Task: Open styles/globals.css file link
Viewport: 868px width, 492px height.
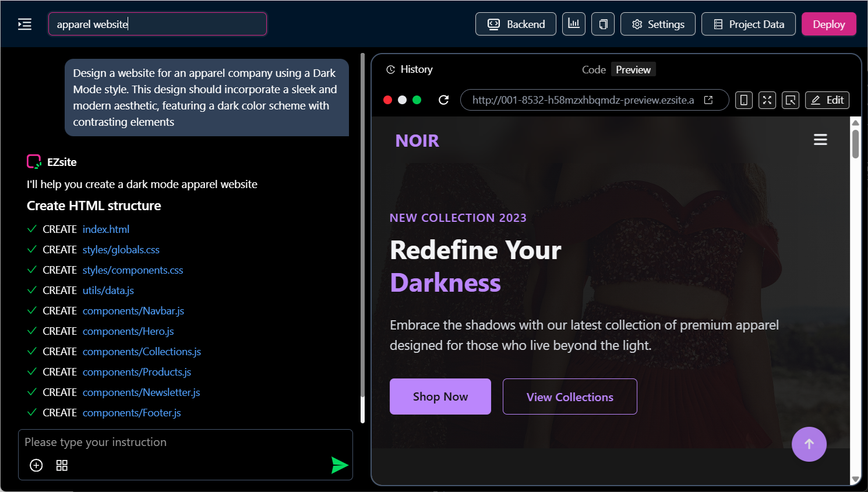Action: click(x=121, y=250)
